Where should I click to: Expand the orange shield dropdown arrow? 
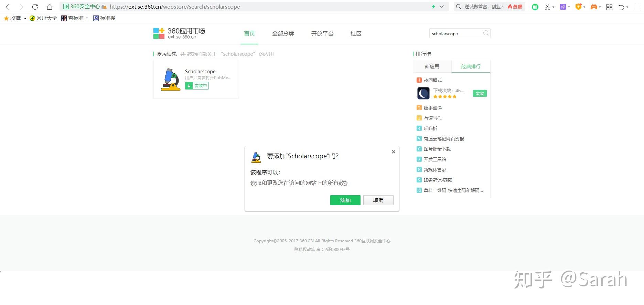click(584, 7)
